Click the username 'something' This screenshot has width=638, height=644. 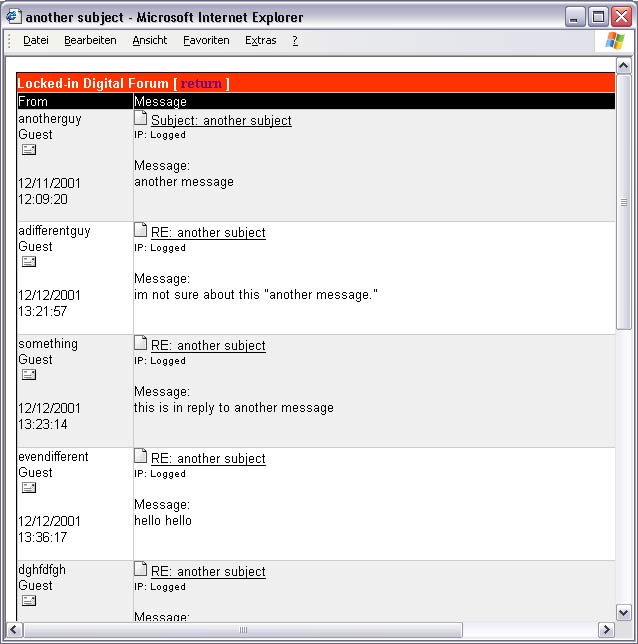point(48,344)
